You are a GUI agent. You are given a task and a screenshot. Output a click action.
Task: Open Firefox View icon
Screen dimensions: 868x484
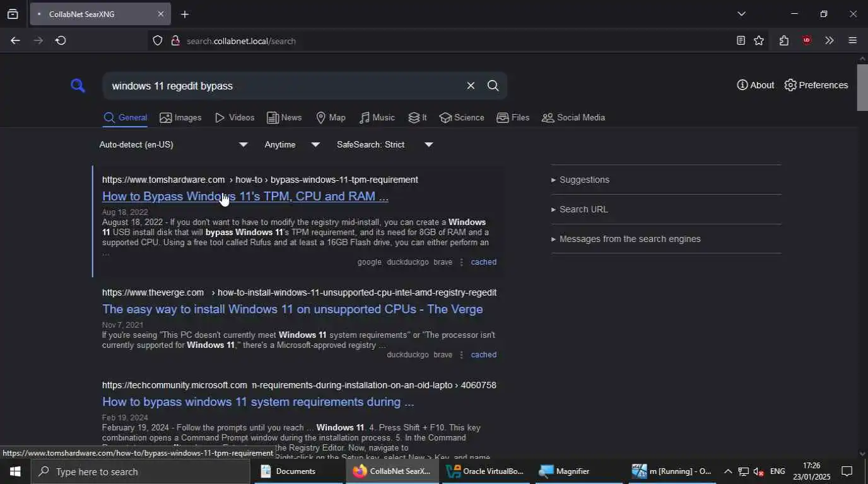(13, 14)
